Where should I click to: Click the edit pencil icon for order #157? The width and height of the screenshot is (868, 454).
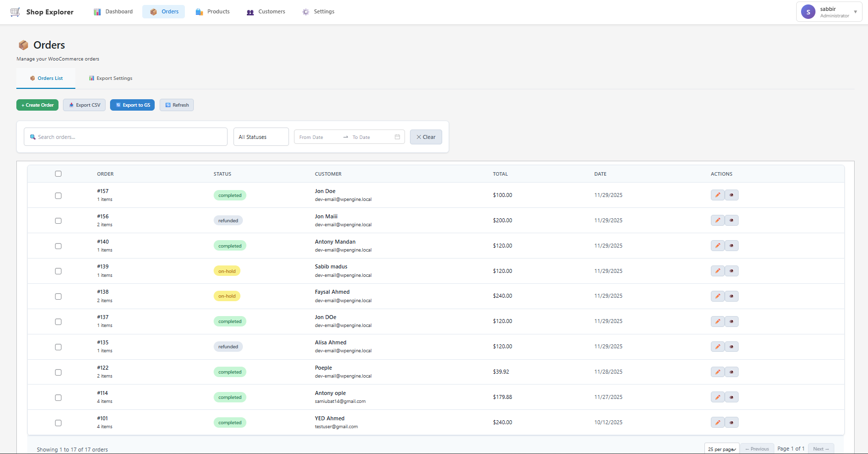(717, 195)
